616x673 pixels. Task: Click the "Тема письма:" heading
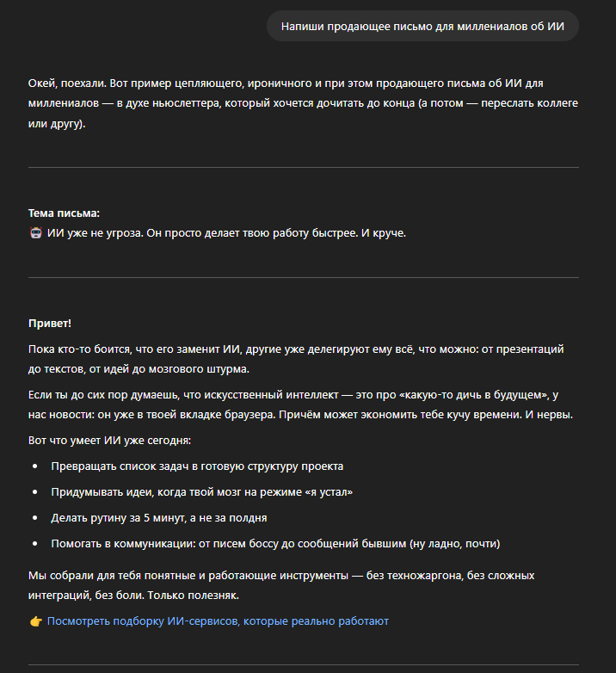click(64, 213)
